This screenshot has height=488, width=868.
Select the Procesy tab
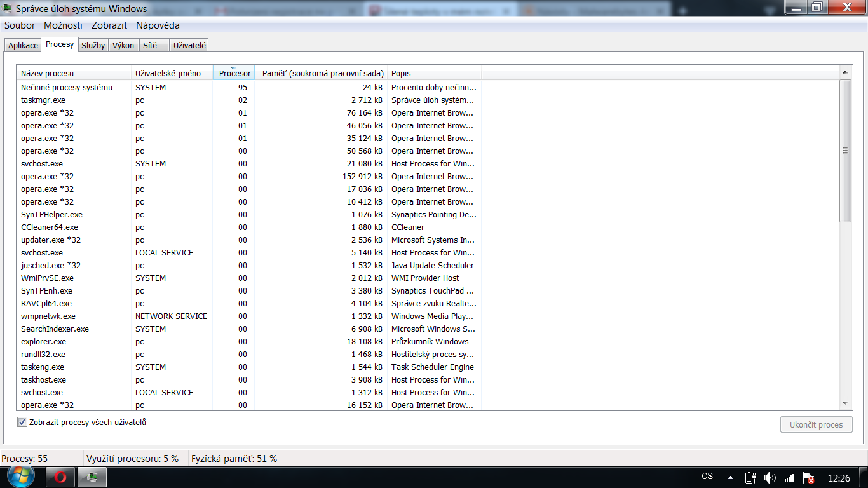pyautogui.click(x=60, y=44)
